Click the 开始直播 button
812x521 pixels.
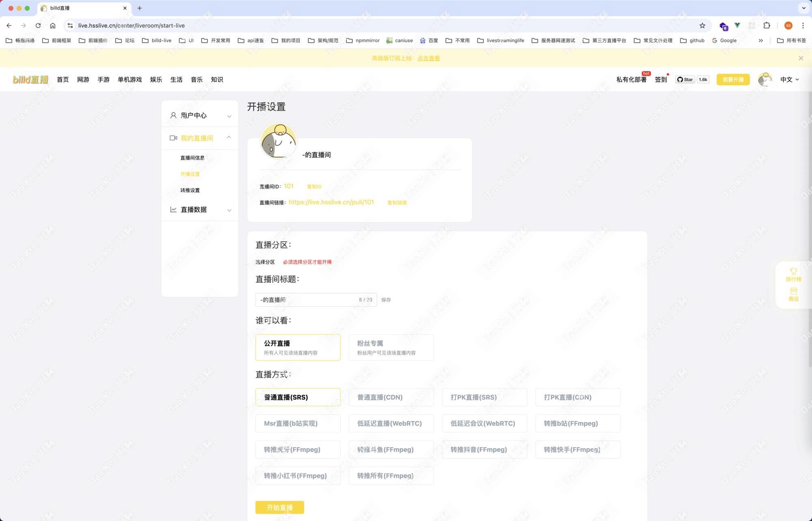[x=280, y=507]
